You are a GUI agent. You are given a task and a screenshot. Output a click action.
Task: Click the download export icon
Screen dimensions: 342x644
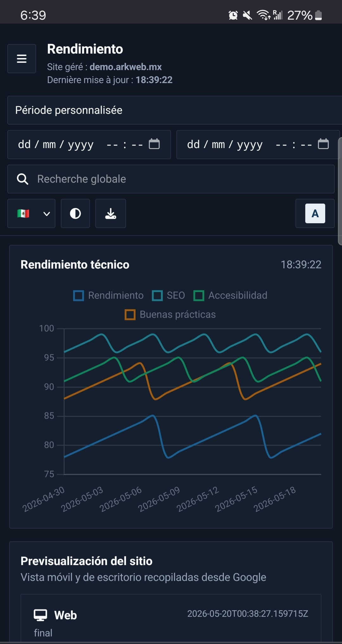tap(111, 213)
